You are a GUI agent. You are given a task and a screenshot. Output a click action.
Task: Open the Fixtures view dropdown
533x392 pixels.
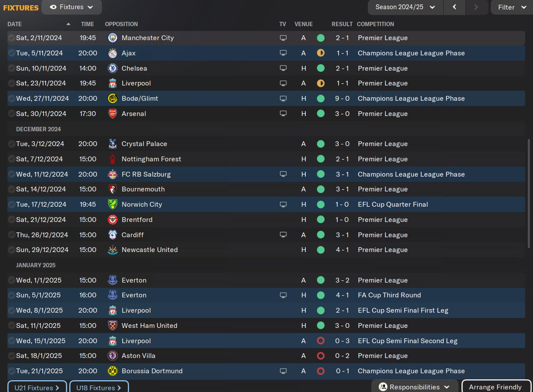pos(72,7)
